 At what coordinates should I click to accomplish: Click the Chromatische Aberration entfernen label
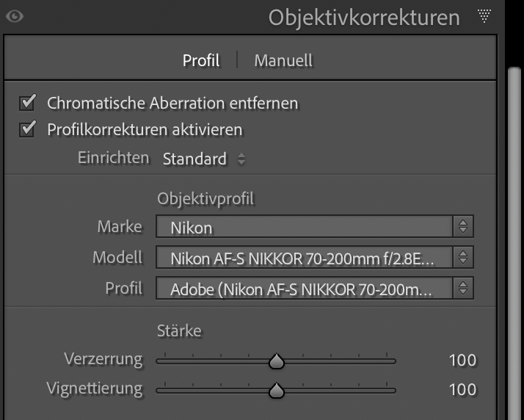click(172, 103)
